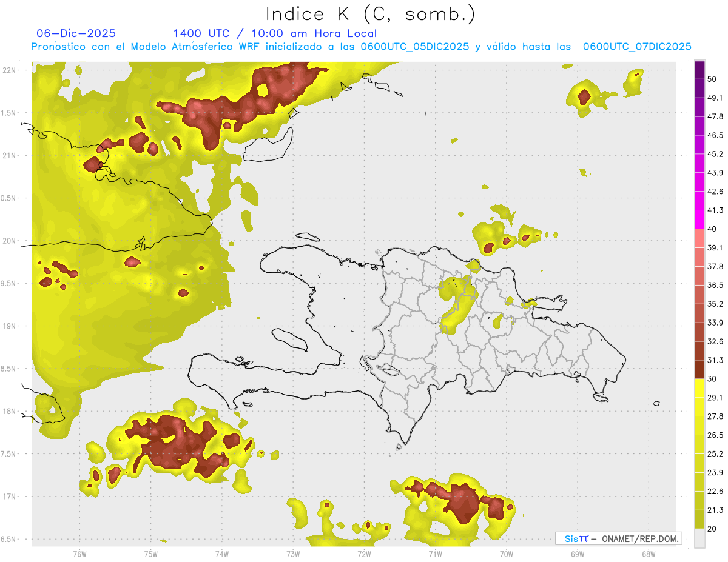This screenshot has height=562, width=728.
Task: Pick the magenta swatch between 40 and 41.3
Action: (x=699, y=219)
